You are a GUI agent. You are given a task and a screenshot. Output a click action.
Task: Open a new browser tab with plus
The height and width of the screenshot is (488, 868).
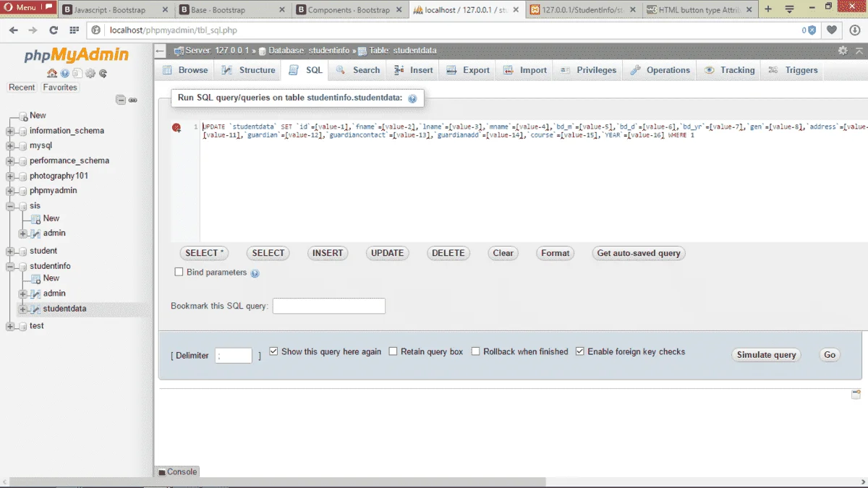pyautogui.click(x=768, y=9)
